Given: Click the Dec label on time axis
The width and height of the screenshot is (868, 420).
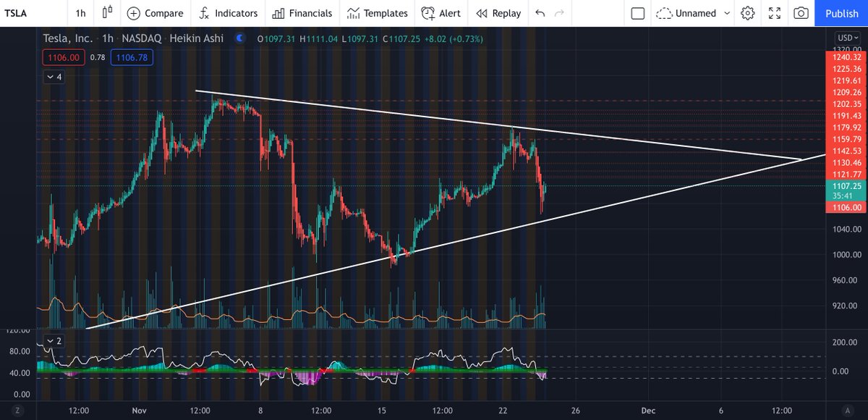Looking at the screenshot, I should click(647, 410).
